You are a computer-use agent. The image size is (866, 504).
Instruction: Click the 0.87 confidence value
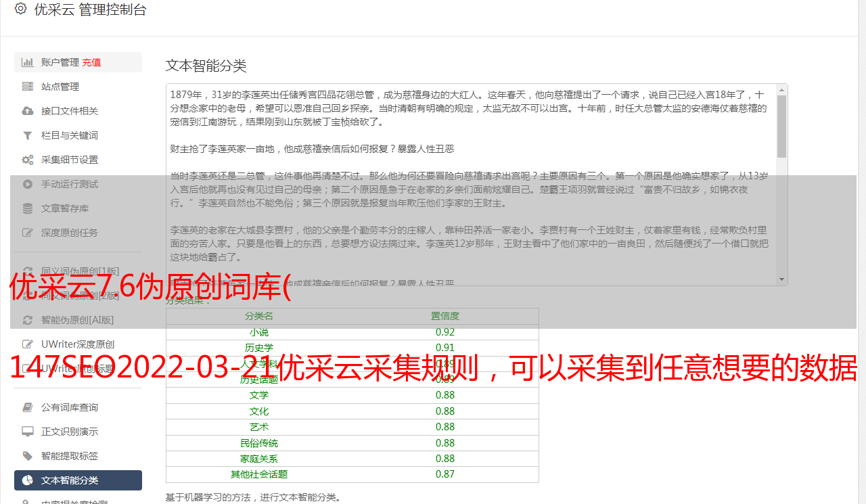(445, 474)
